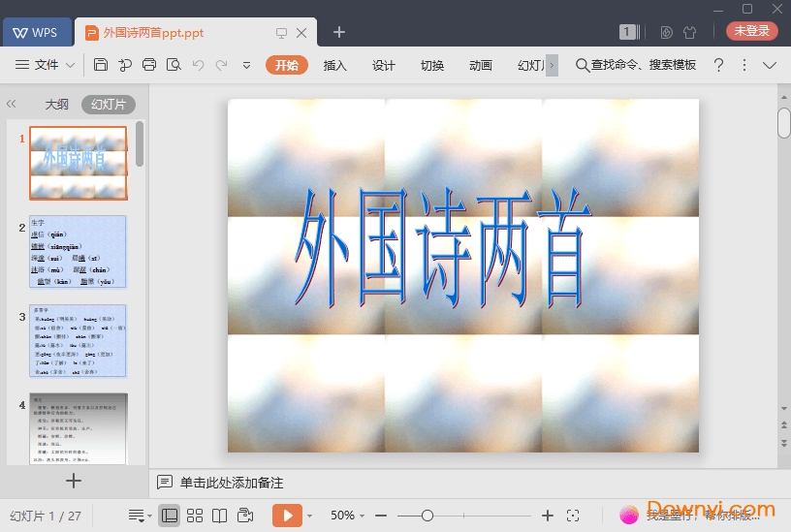Click the pink assistant orb icon

pos(629,515)
